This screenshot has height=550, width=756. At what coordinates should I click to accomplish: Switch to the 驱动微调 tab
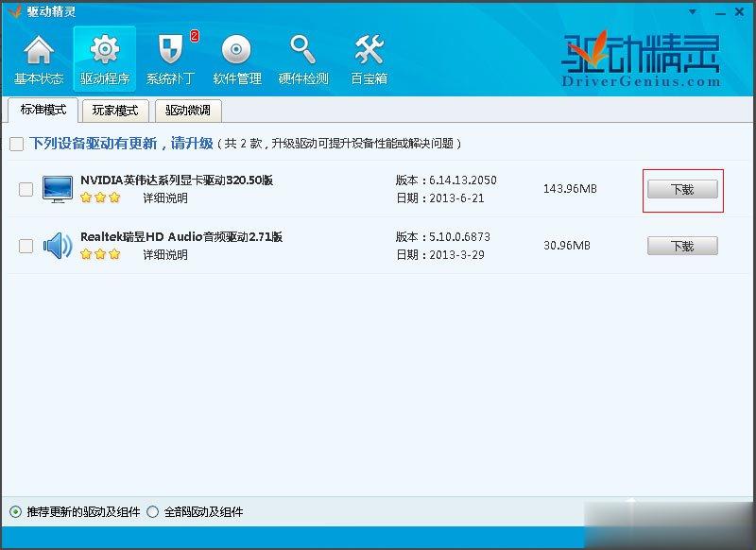[188, 111]
